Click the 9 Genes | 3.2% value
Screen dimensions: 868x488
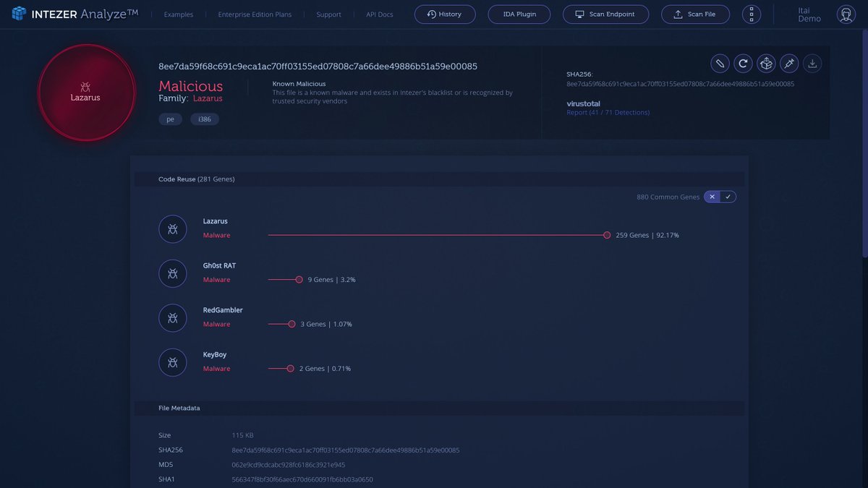click(x=331, y=280)
